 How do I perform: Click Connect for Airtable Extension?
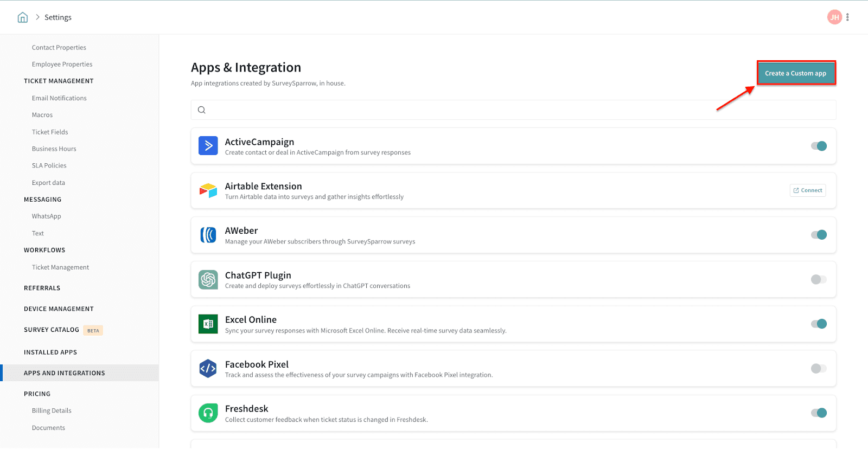click(808, 190)
